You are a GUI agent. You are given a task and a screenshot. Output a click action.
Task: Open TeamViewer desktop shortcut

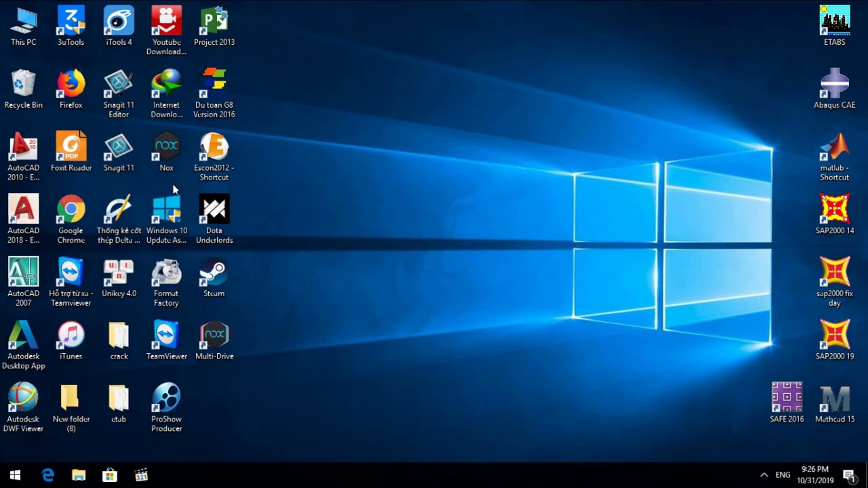[x=166, y=341]
